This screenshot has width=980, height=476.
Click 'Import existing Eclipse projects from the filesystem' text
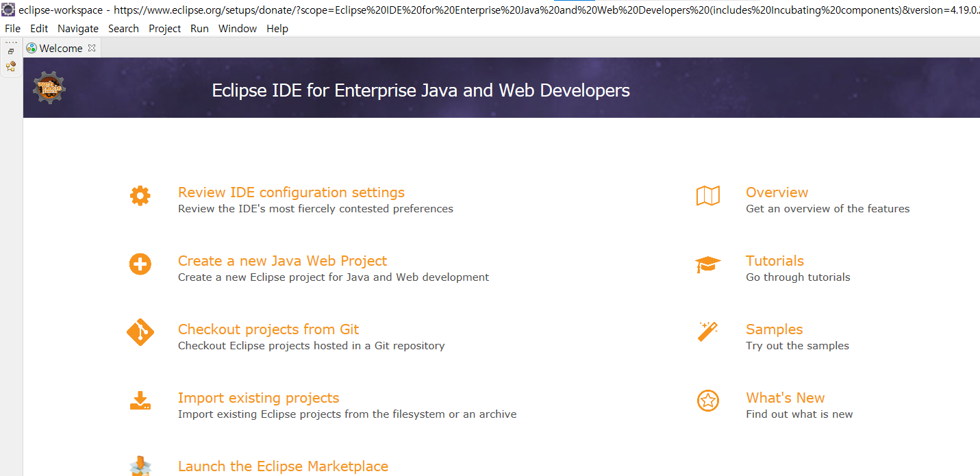coord(347,414)
